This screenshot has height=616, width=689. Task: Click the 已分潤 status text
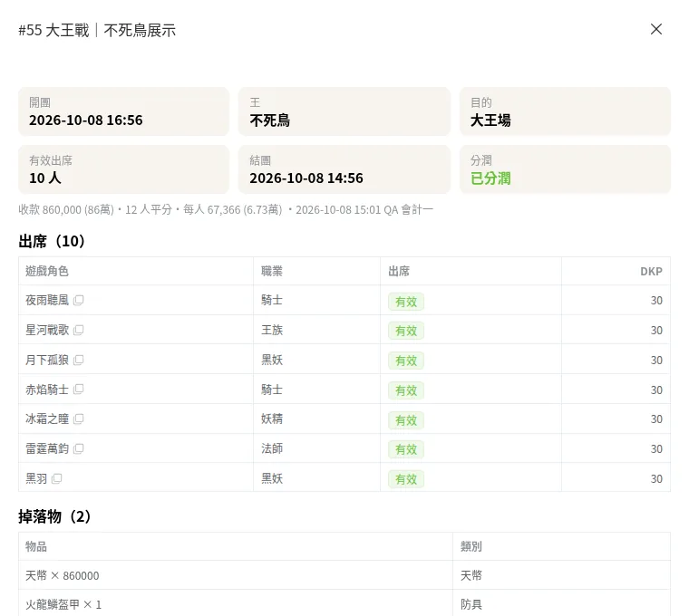tap(490, 178)
